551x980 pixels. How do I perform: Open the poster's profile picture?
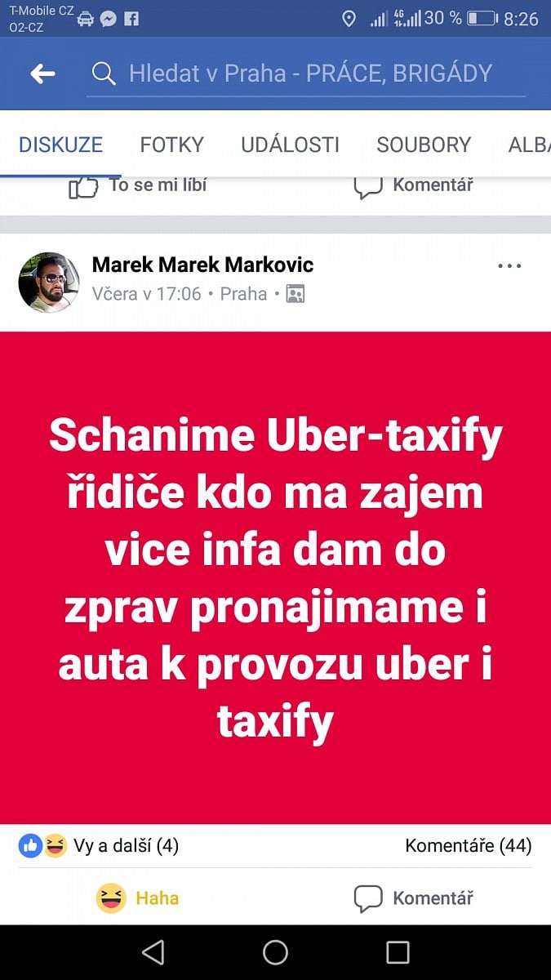[x=49, y=282]
